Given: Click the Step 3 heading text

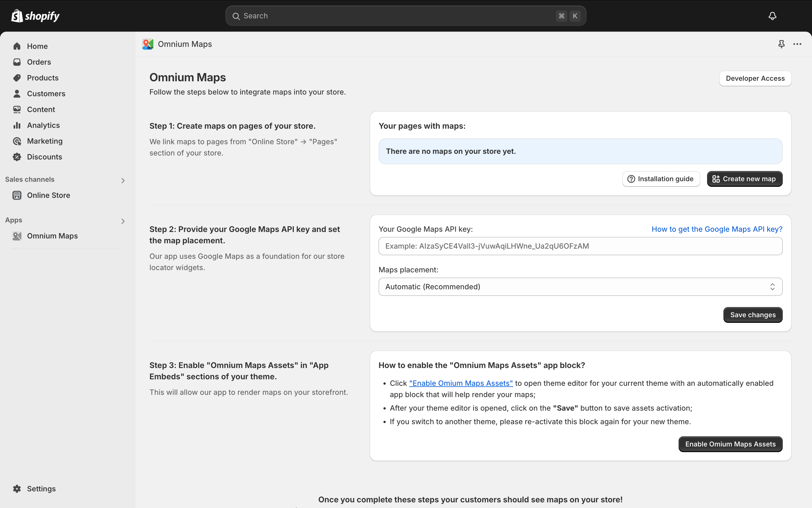Looking at the screenshot, I should 239,371.
